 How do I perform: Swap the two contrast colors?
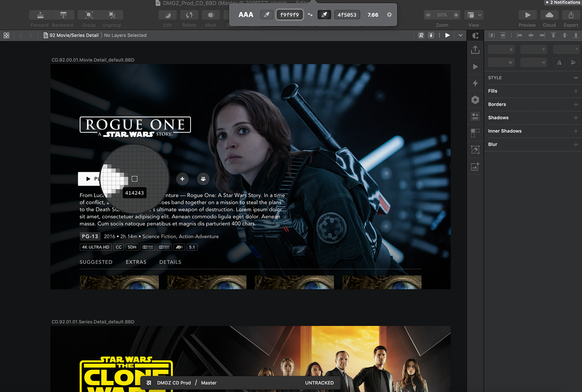coord(310,15)
